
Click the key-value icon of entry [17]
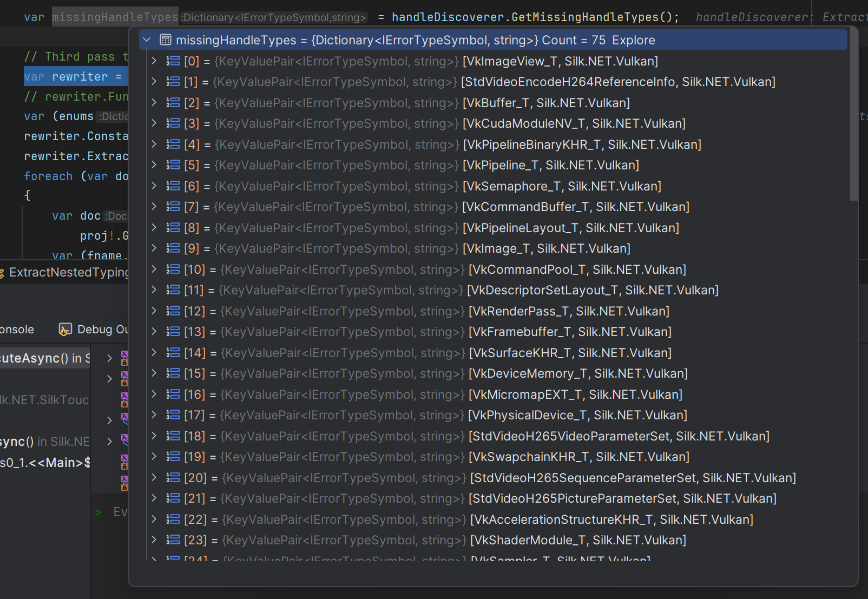click(173, 415)
